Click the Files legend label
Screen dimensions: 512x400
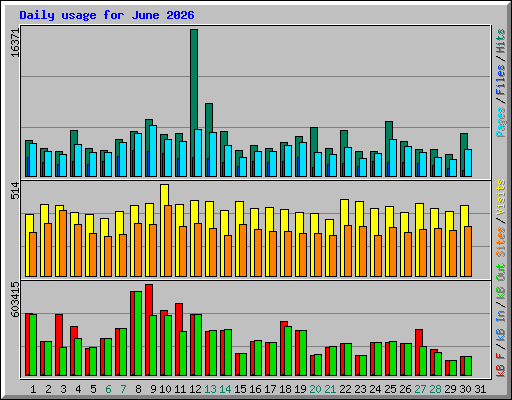click(x=500, y=80)
